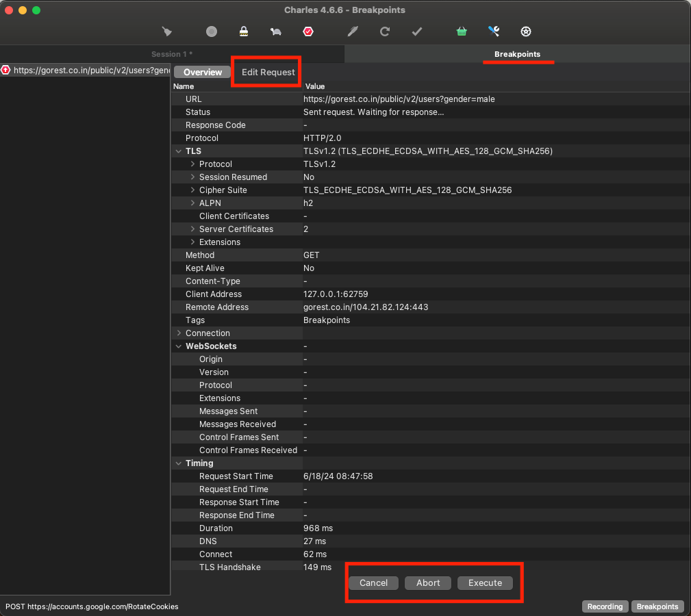Toggle Breakpoints in the status bar
Image resolution: width=691 pixels, height=616 pixels.
657,606
